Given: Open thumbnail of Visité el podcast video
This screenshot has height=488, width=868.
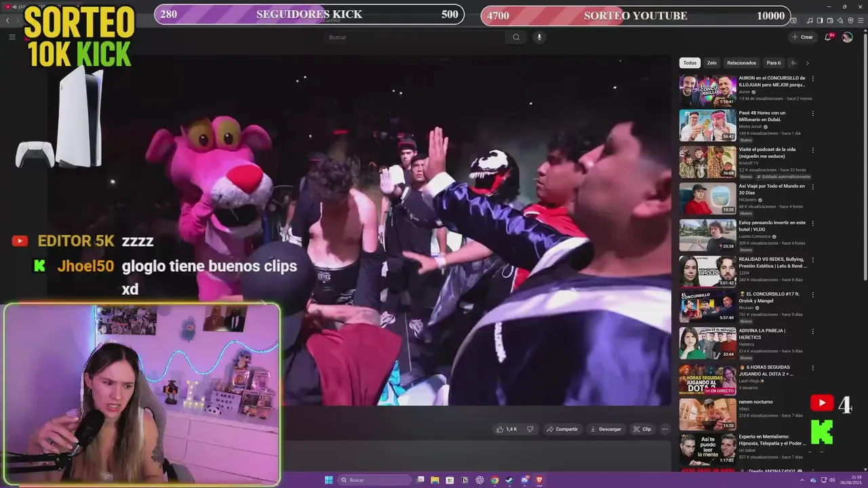Looking at the screenshot, I should [x=707, y=162].
